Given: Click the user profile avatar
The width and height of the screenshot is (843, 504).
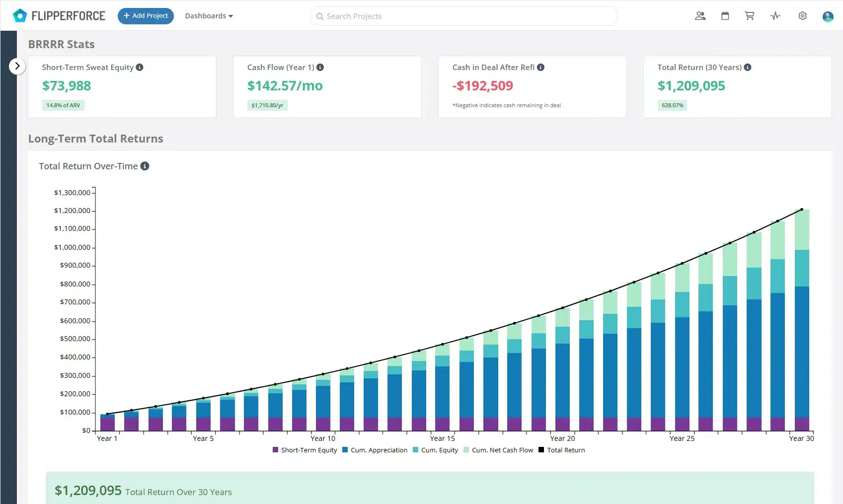Looking at the screenshot, I should click(x=828, y=16).
